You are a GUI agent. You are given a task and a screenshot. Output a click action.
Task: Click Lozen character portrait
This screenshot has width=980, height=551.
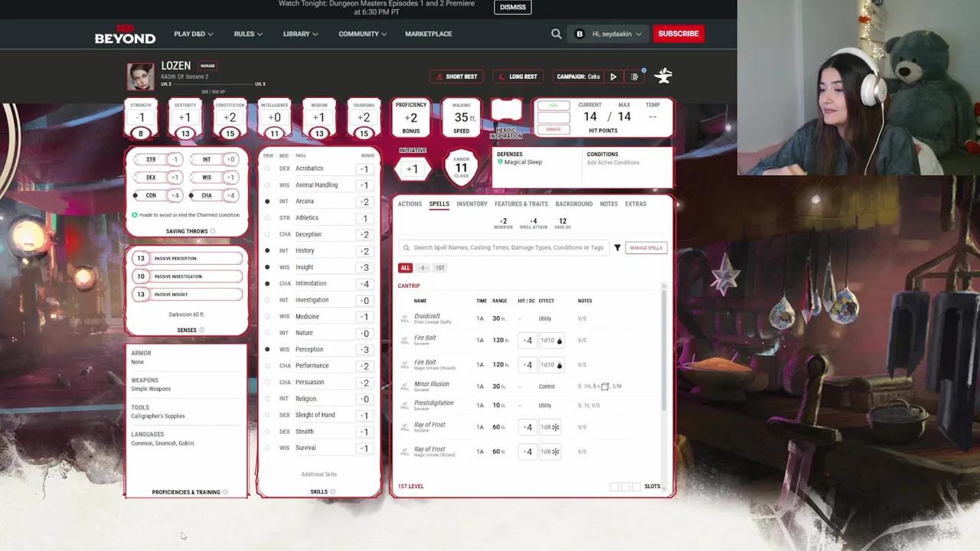click(140, 77)
